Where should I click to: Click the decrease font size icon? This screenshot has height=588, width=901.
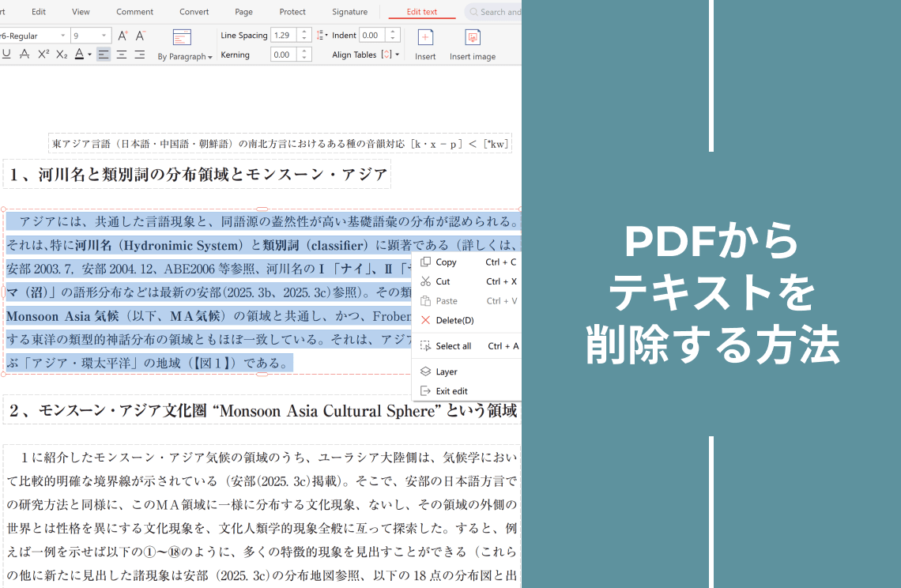tap(141, 36)
